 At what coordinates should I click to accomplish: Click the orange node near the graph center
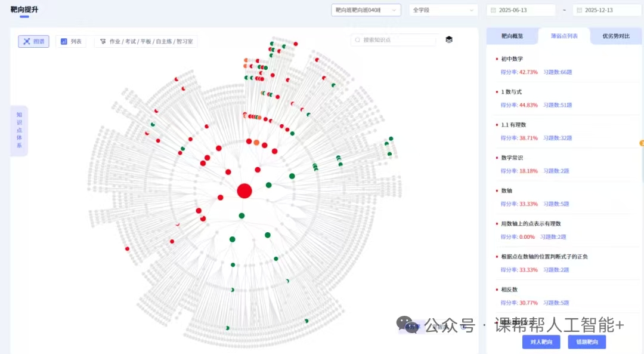pyautogui.click(x=256, y=143)
